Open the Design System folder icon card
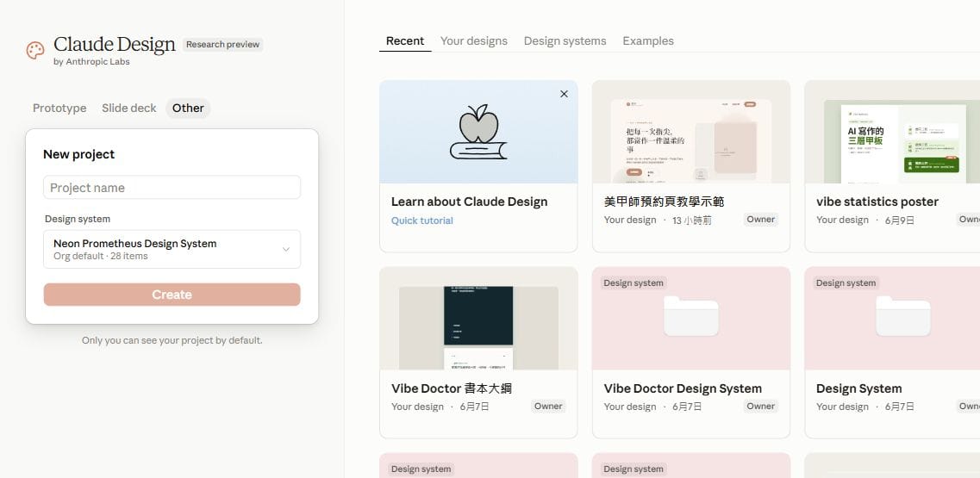The height and width of the screenshot is (478, 980). click(903, 315)
